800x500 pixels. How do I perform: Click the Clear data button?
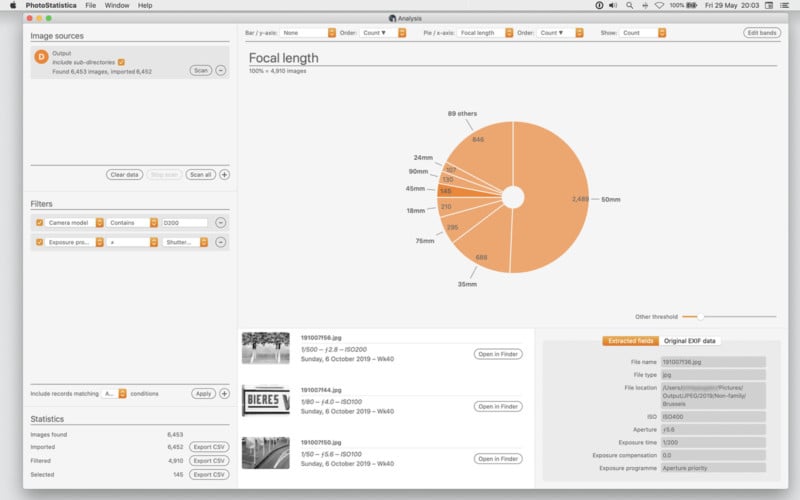click(124, 174)
